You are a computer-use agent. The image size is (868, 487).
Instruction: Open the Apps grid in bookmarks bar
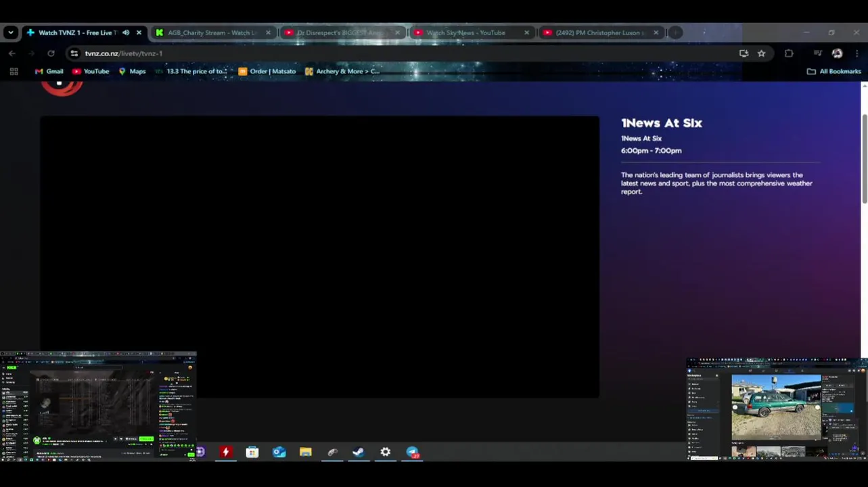[14, 71]
